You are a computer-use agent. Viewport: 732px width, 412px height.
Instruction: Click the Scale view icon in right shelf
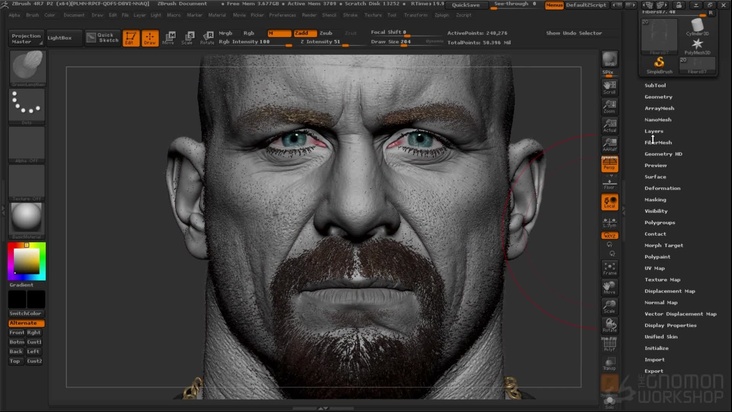tap(609, 306)
